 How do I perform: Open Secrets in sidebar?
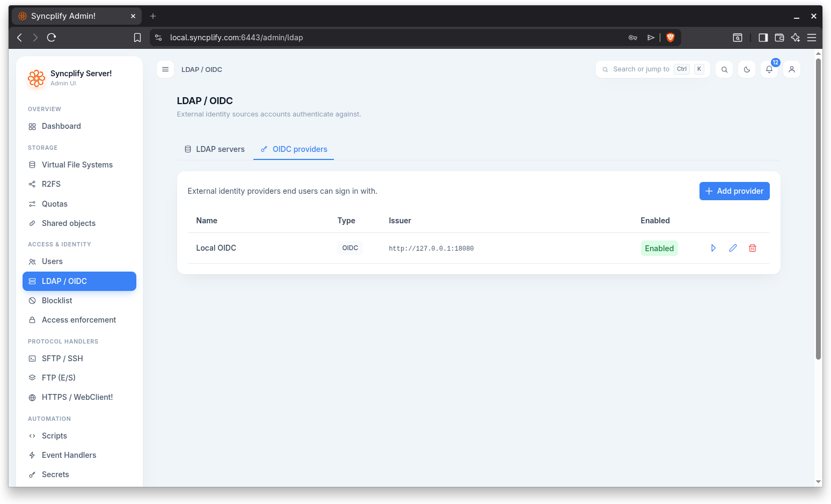[79, 474]
